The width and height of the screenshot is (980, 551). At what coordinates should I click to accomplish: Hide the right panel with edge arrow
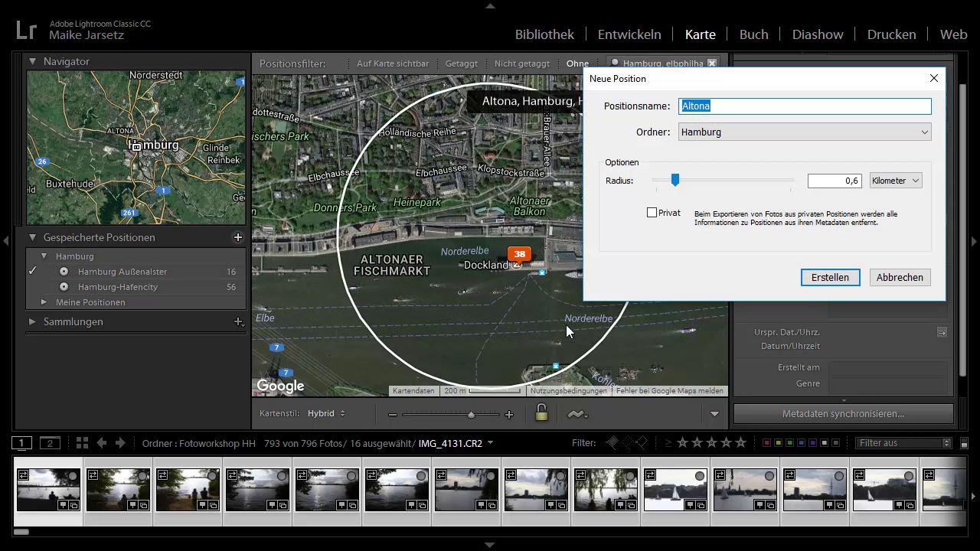974,240
